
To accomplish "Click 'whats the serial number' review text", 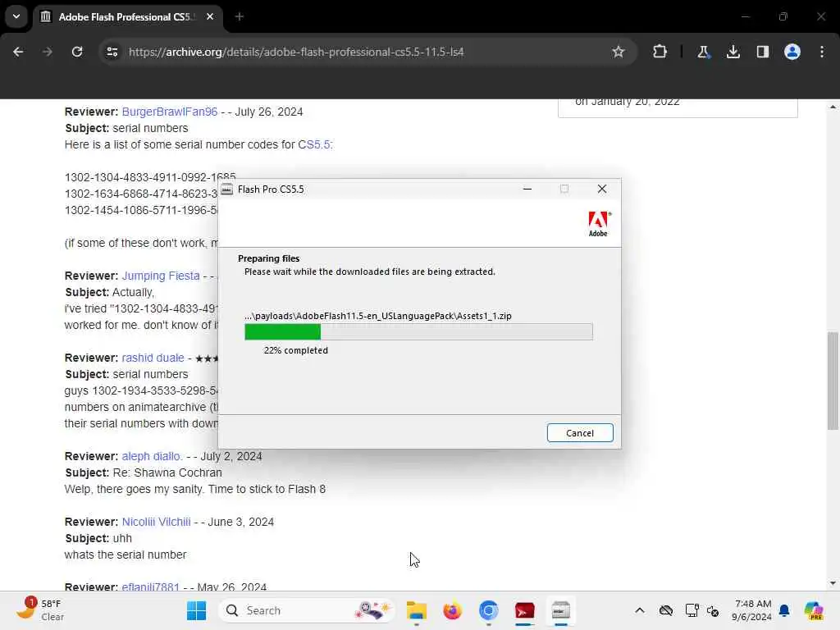I will pos(126,555).
